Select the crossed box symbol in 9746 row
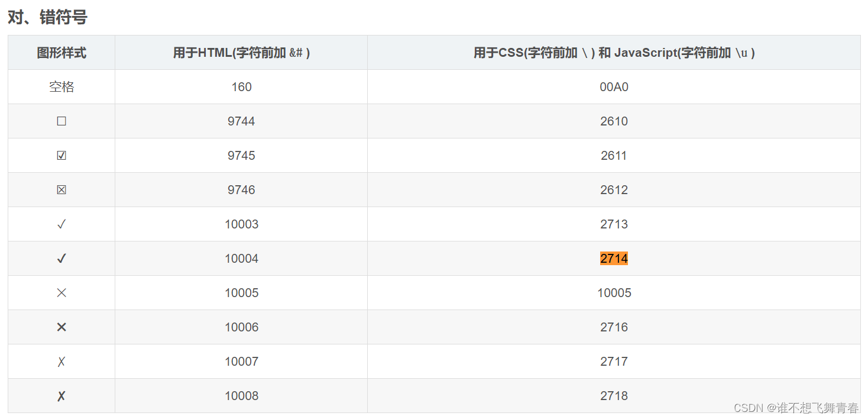868x419 pixels. pos(61,190)
